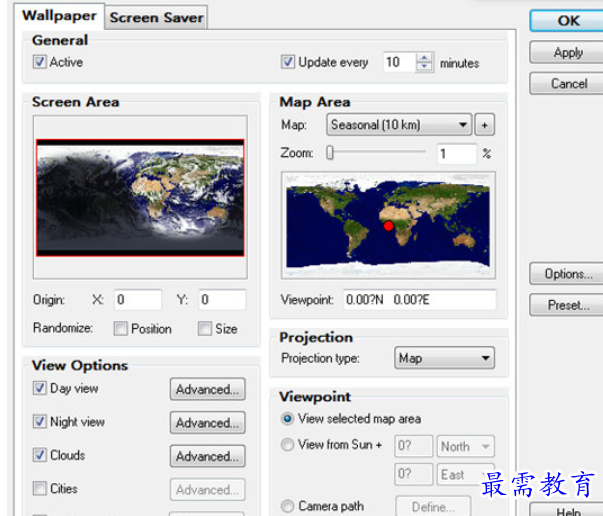Viewport: 603px width, 516px height.
Task: Select the View from Sun radio button
Action: coord(288,445)
